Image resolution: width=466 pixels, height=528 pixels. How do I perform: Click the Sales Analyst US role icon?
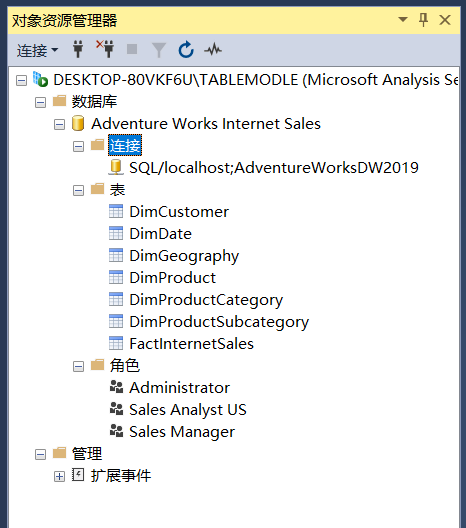(116, 409)
